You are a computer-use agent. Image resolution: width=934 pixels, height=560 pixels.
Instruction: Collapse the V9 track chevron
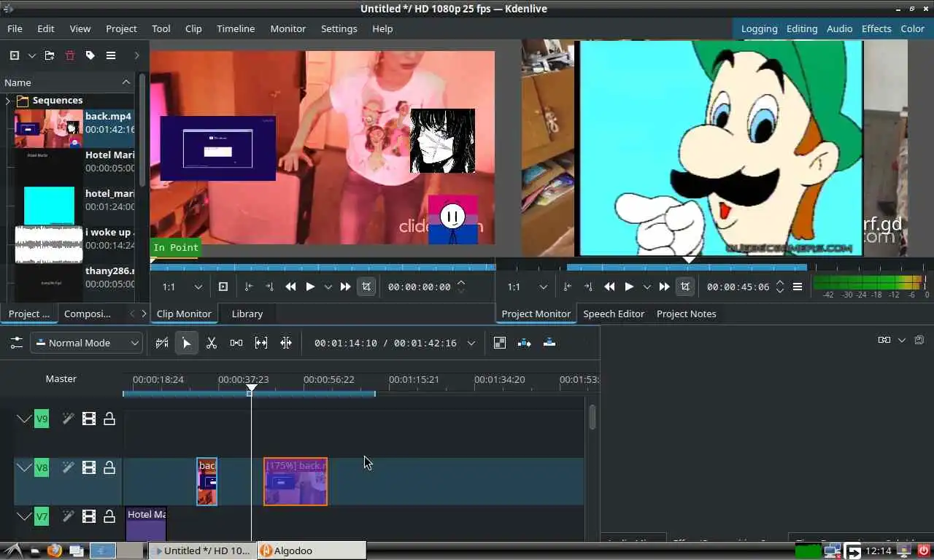[x=24, y=419]
